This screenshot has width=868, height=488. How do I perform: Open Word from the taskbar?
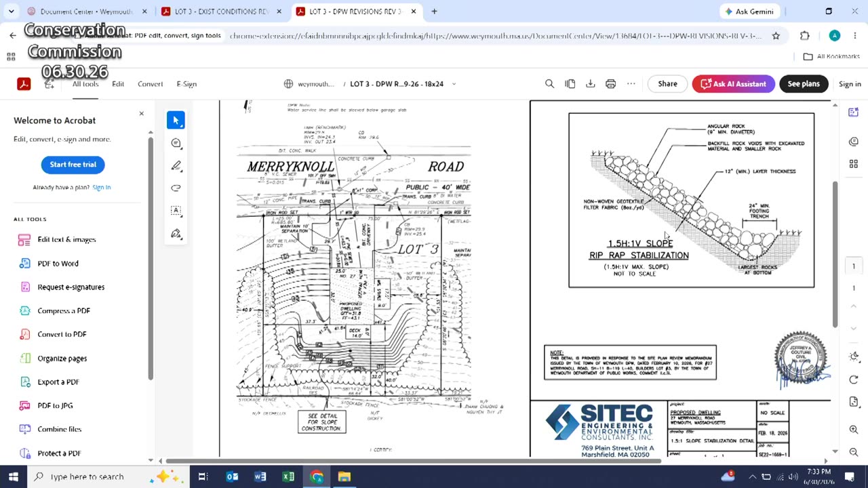(x=260, y=476)
